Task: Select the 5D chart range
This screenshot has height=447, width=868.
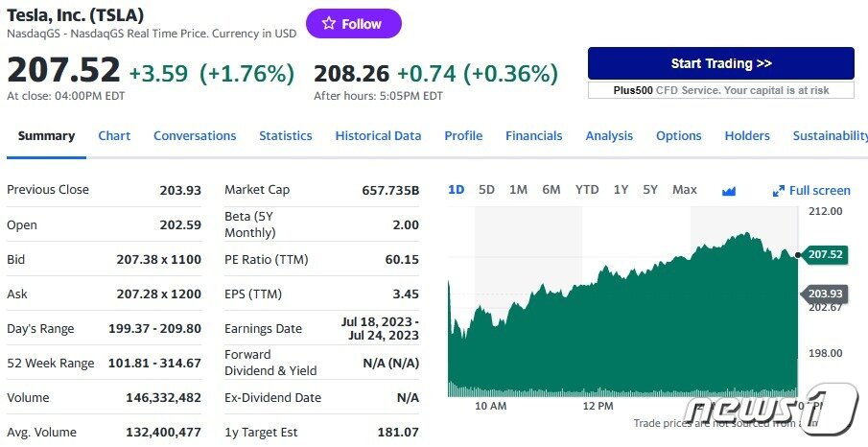Action: 486,190
